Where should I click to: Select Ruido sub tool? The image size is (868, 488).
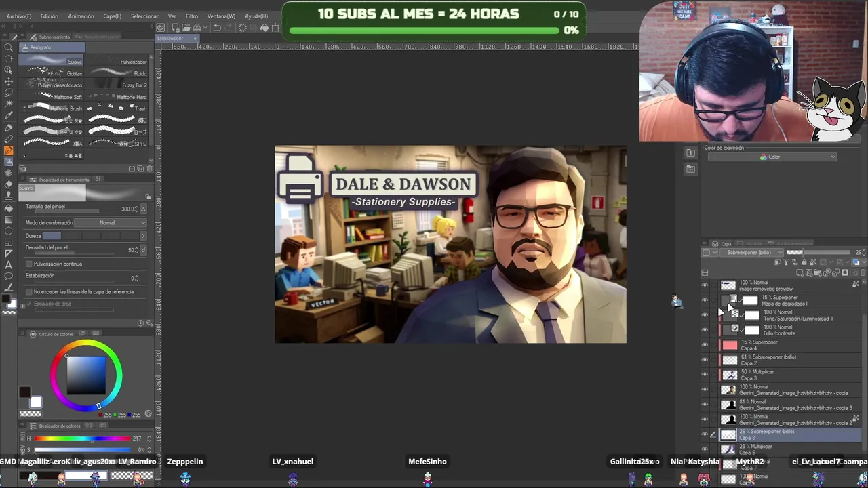pyautogui.click(x=118, y=73)
